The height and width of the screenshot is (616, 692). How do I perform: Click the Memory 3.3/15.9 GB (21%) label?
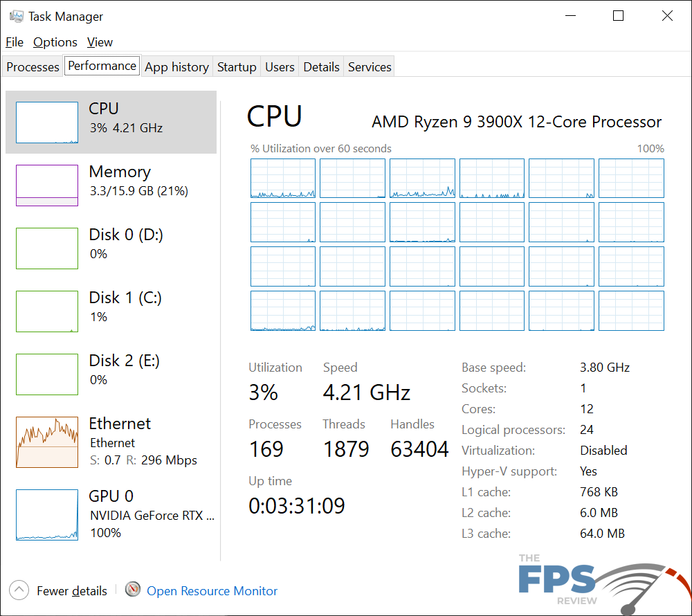[138, 190]
